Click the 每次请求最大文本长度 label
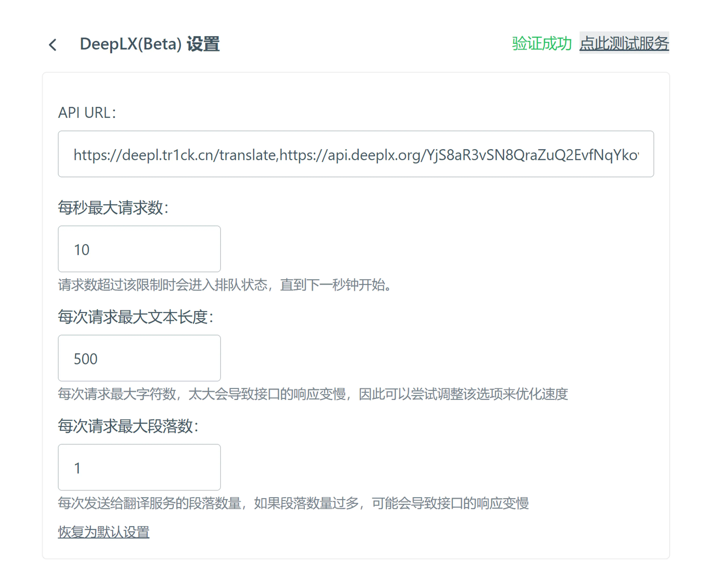728x584 pixels. click(x=135, y=317)
